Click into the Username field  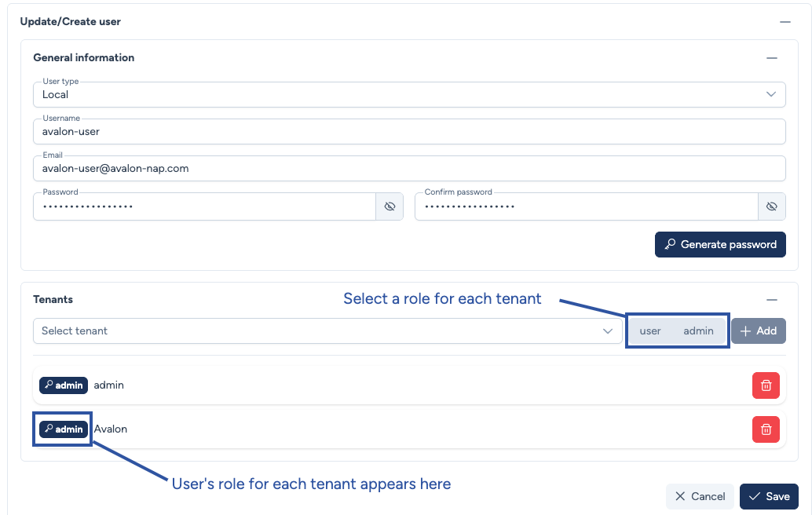(408, 132)
